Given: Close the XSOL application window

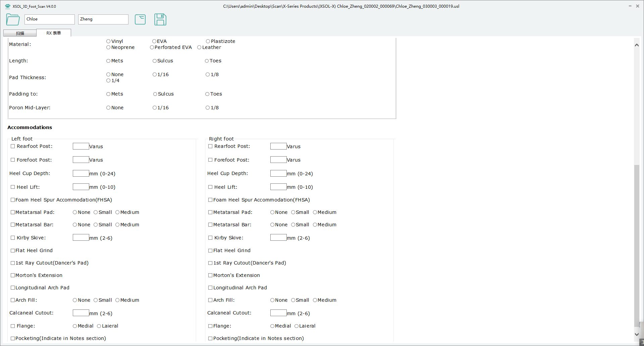Looking at the screenshot, I should pos(638,6).
